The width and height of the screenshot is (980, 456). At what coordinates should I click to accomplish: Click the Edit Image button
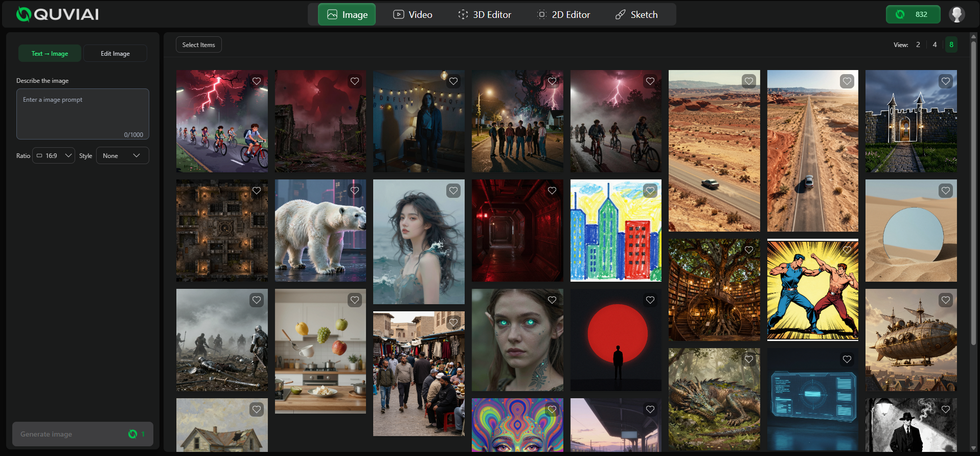pos(115,54)
